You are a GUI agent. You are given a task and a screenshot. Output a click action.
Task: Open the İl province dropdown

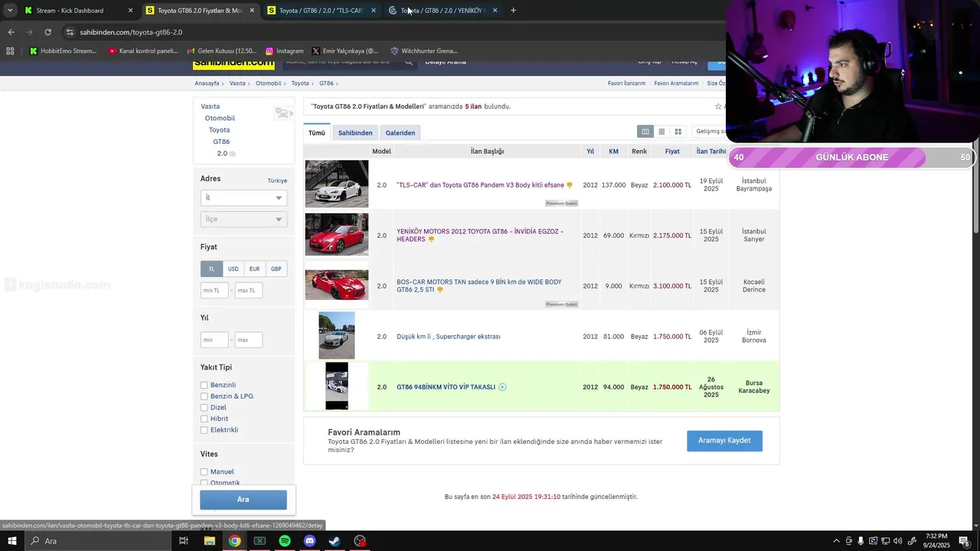click(243, 197)
